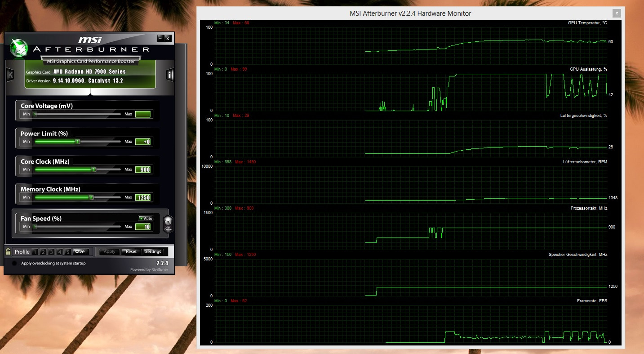The width and height of the screenshot is (644, 354).
Task: Select profile slot 2
Action: [43, 252]
